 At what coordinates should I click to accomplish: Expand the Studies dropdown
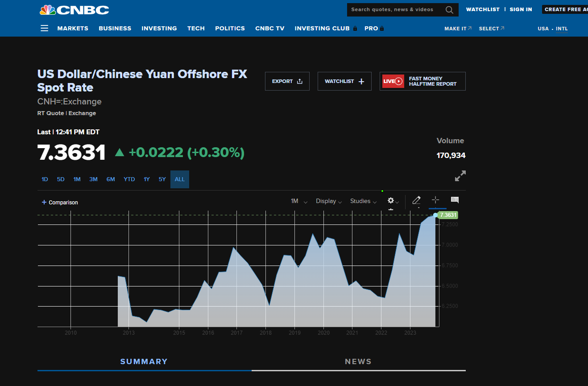coord(363,201)
